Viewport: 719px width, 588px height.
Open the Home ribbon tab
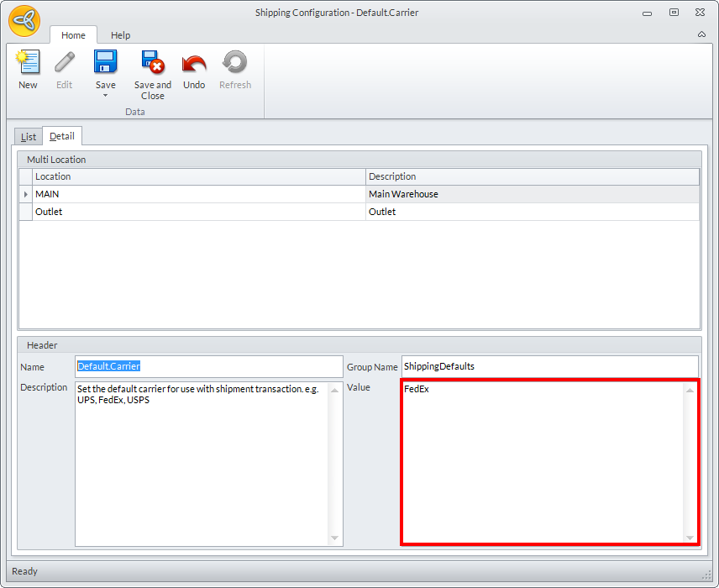pos(73,35)
